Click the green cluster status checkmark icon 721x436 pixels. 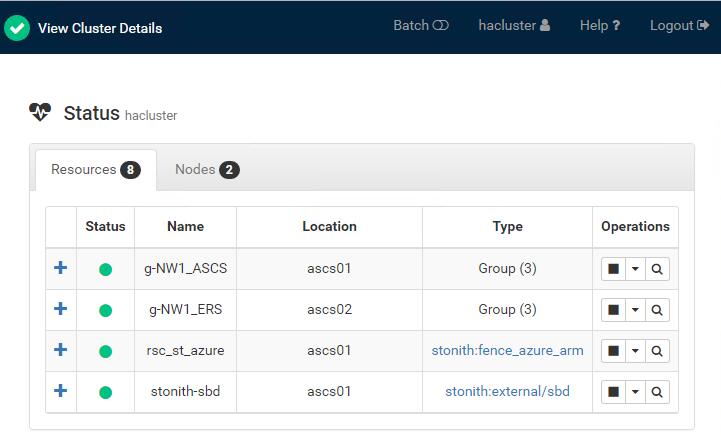[x=17, y=28]
